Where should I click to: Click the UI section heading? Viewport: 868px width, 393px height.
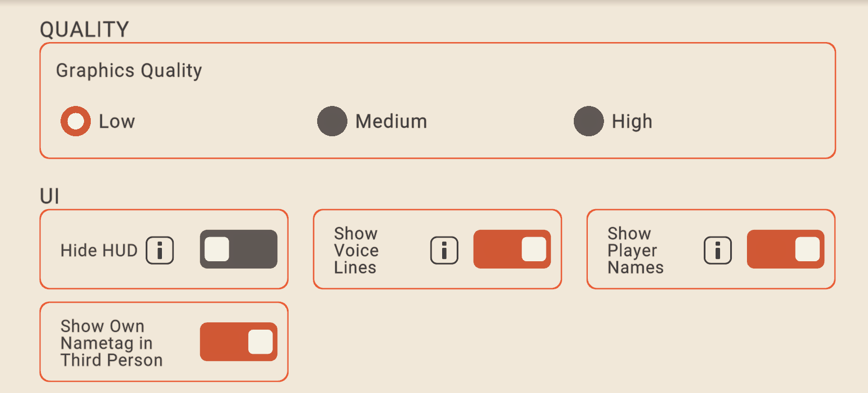click(x=50, y=197)
